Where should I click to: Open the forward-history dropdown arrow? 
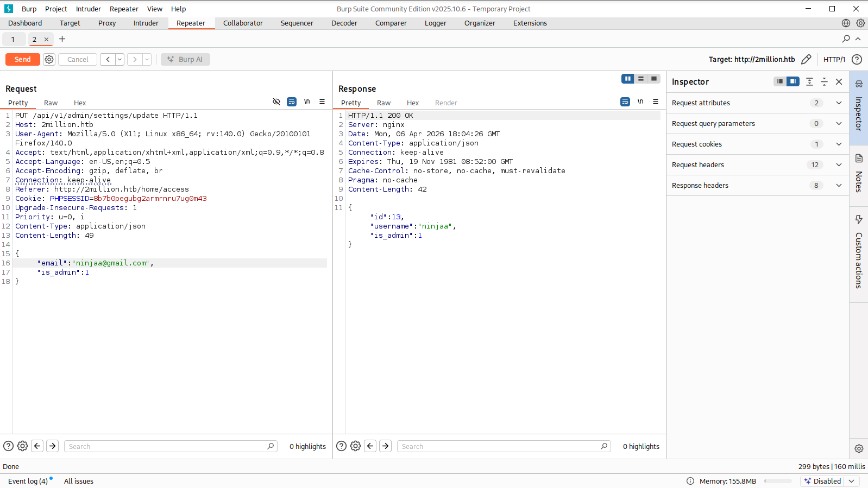pyautogui.click(x=147, y=59)
